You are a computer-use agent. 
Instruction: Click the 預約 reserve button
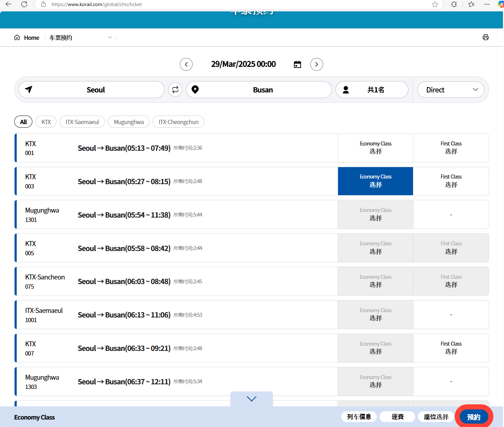[473, 417]
